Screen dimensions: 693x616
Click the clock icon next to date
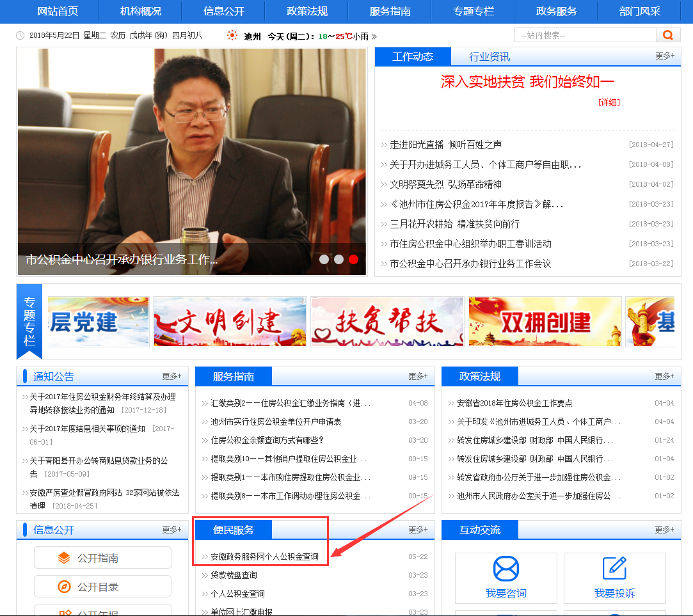[20, 36]
